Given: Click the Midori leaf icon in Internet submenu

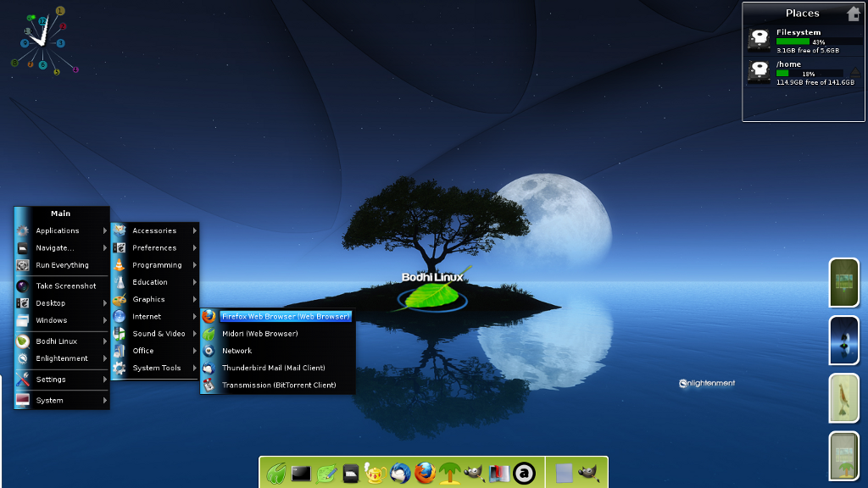Looking at the screenshot, I should 209,334.
